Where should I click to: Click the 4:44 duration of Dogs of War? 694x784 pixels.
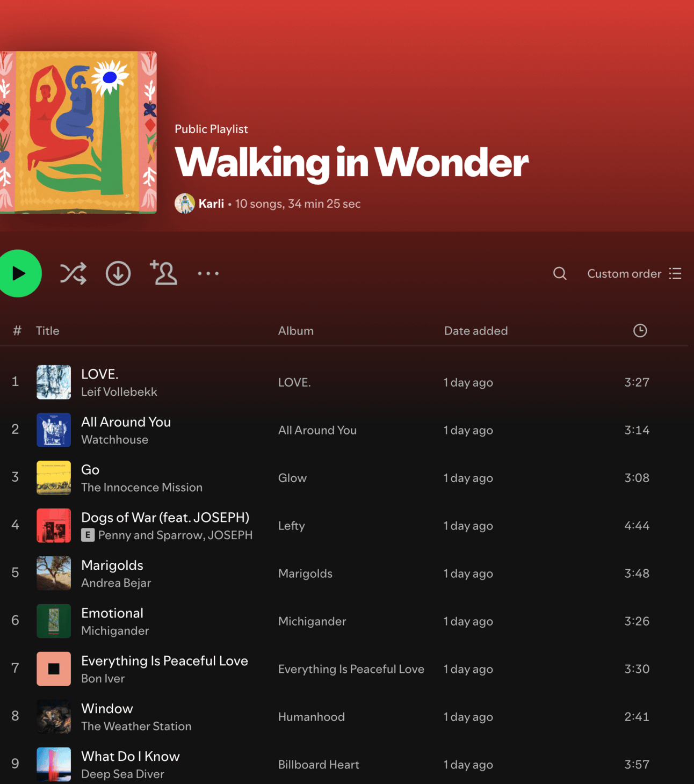637,526
